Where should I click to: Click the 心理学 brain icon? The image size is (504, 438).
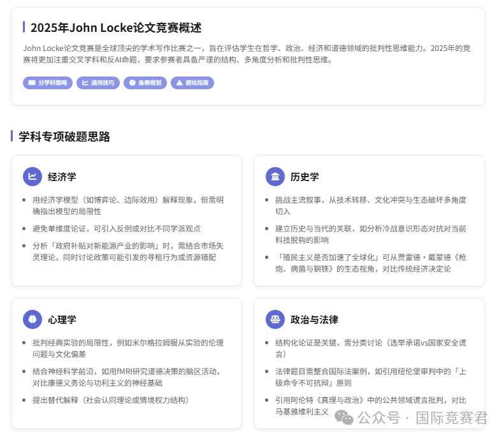coord(32,319)
